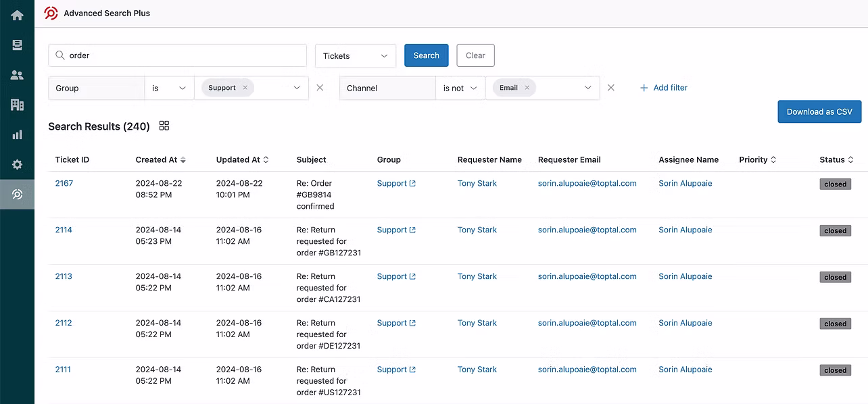This screenshot has width=868, height=404.
Task: Click the Download as CSV button
Action: [x=819, y=111]
